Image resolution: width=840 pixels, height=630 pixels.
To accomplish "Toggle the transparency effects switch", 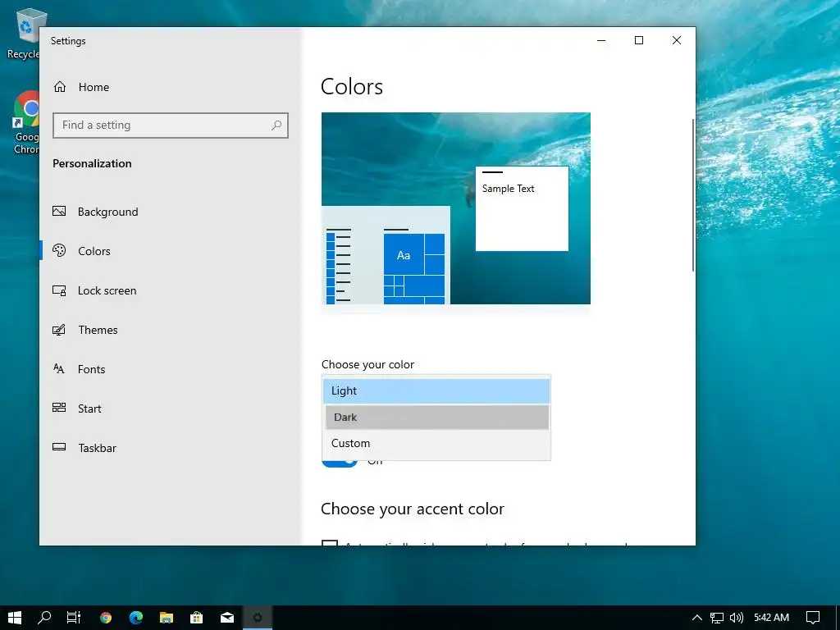I will click(x=339, y=463).
